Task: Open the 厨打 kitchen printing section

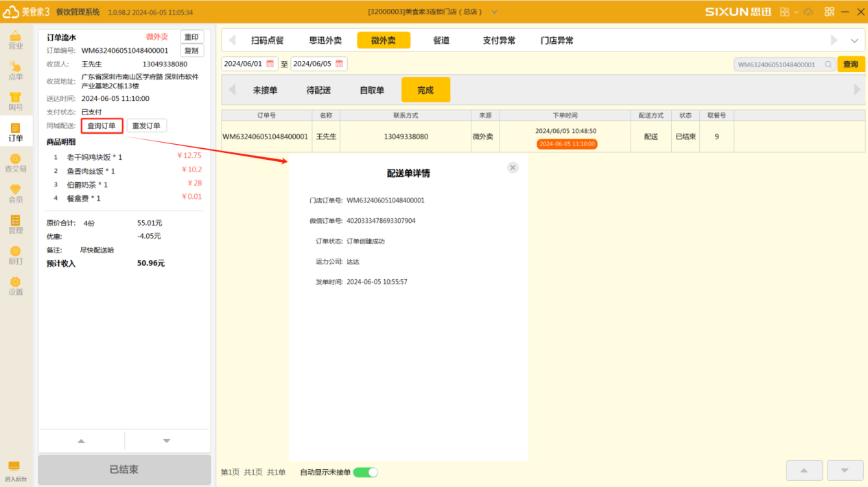Action: [15, 256]
